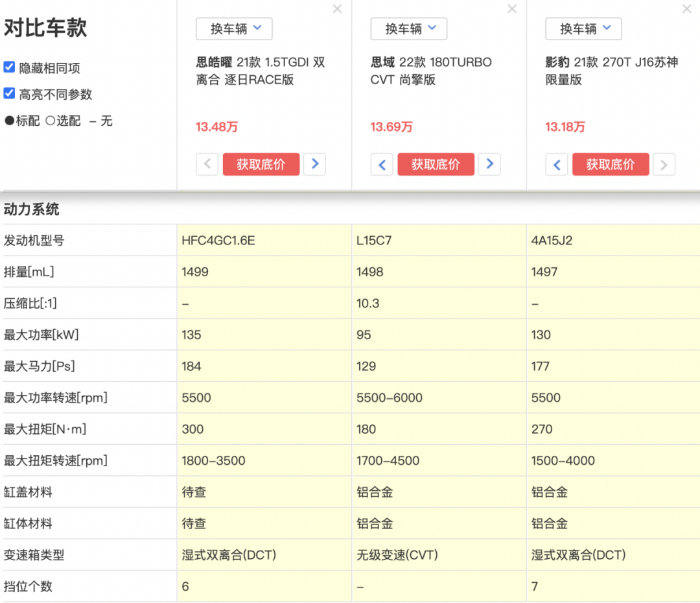Viewport: 700px width, 603px height.
Task: Select displacement value 1499
Action: (195, 272)
